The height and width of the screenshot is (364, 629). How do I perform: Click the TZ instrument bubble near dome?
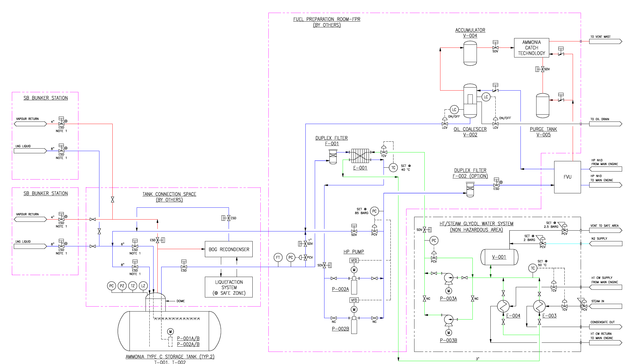click(x=133, y=286)
